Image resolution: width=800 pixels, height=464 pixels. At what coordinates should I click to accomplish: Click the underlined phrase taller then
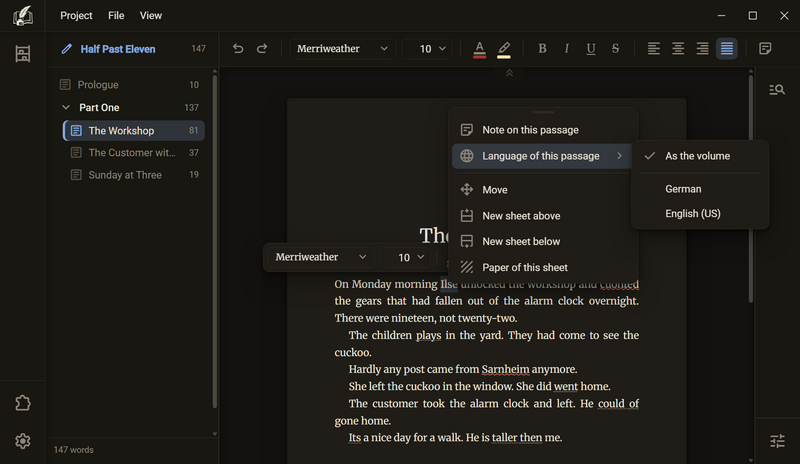516,438
